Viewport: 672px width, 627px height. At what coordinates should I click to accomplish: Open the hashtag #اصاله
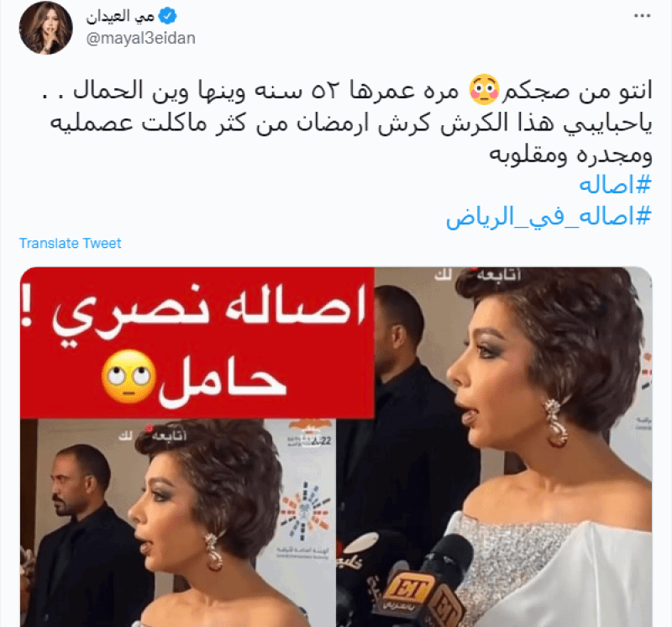(615, 185)
